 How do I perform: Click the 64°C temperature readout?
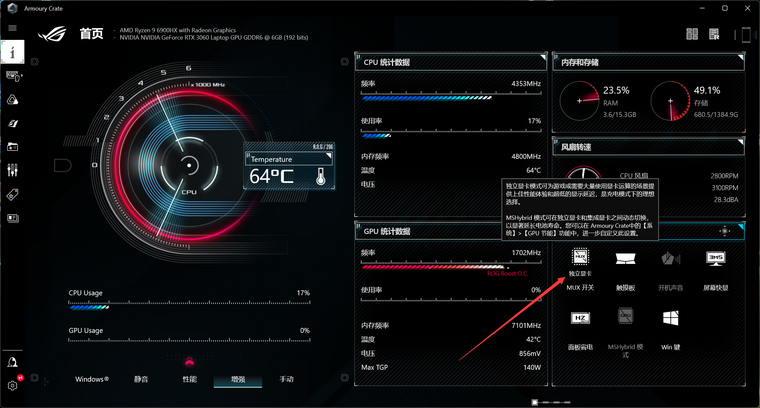[271, 176]
